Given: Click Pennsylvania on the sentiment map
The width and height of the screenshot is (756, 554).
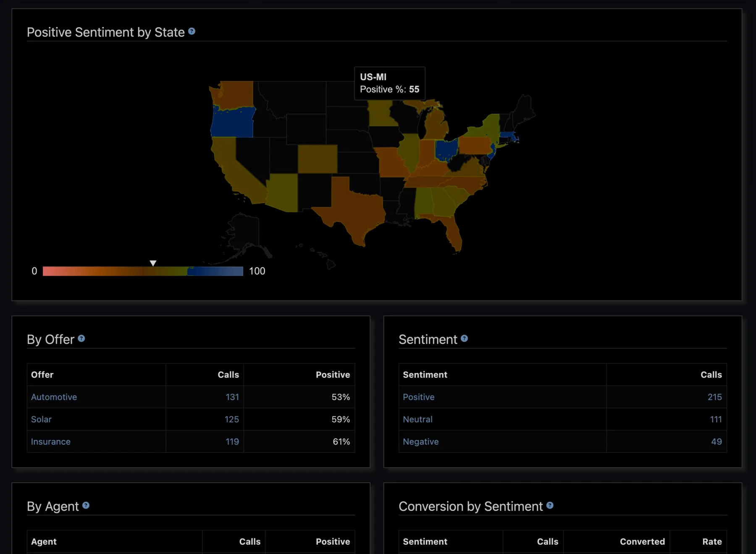Looking at the screenshot, I should click(x=475, y=146).
